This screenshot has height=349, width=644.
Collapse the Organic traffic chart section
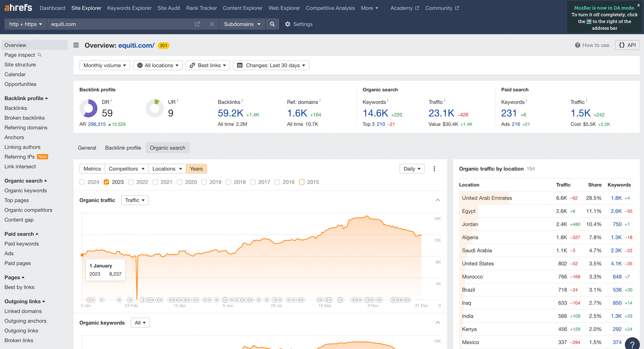coord(438,200)
